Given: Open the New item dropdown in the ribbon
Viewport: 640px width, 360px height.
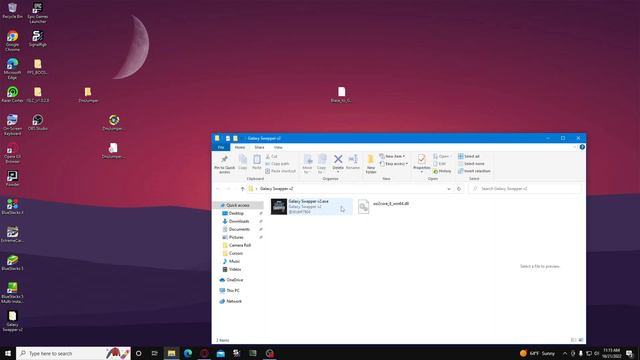Looking at the screenshot, I should coord(392,156).
